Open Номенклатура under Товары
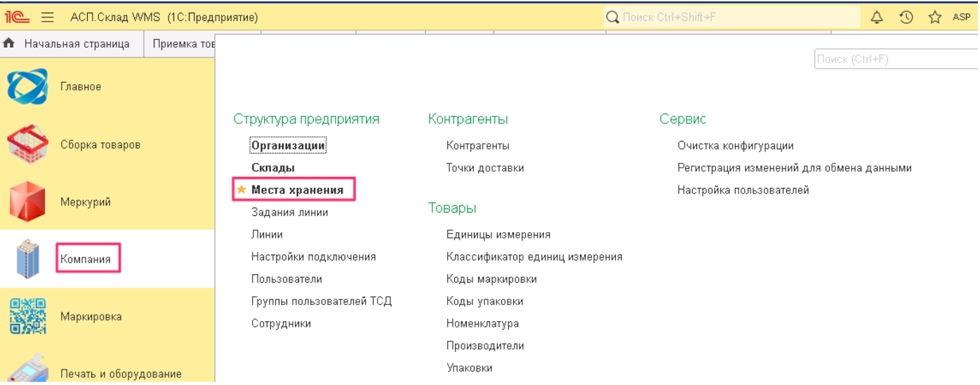The image size is (980, 385). (482, 323)
